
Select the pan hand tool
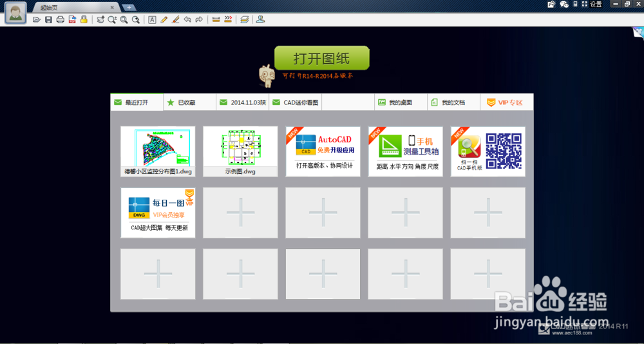pyautogui.click(x=100, y=19)
